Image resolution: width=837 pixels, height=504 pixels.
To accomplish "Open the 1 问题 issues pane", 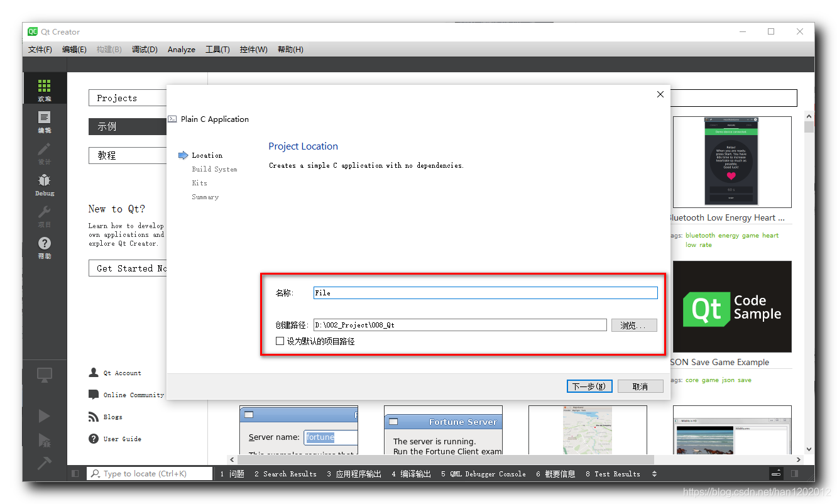I will 232,474.
